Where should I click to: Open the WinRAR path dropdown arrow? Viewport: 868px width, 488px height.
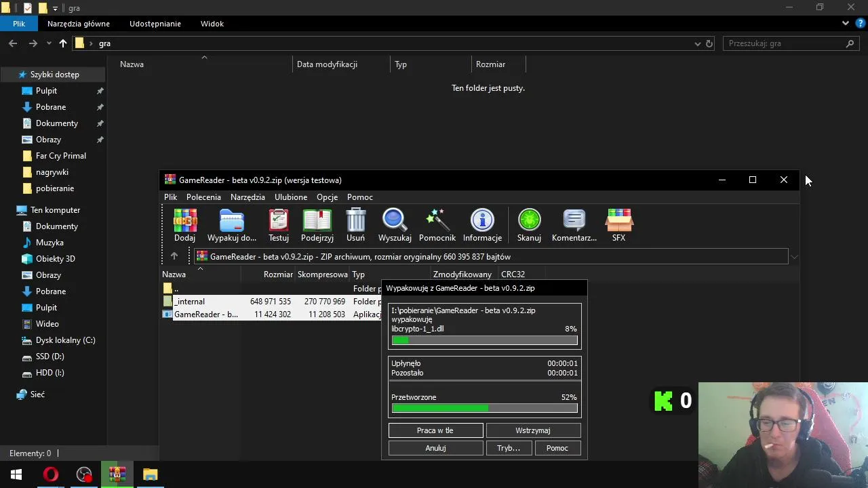pos(794,257)
